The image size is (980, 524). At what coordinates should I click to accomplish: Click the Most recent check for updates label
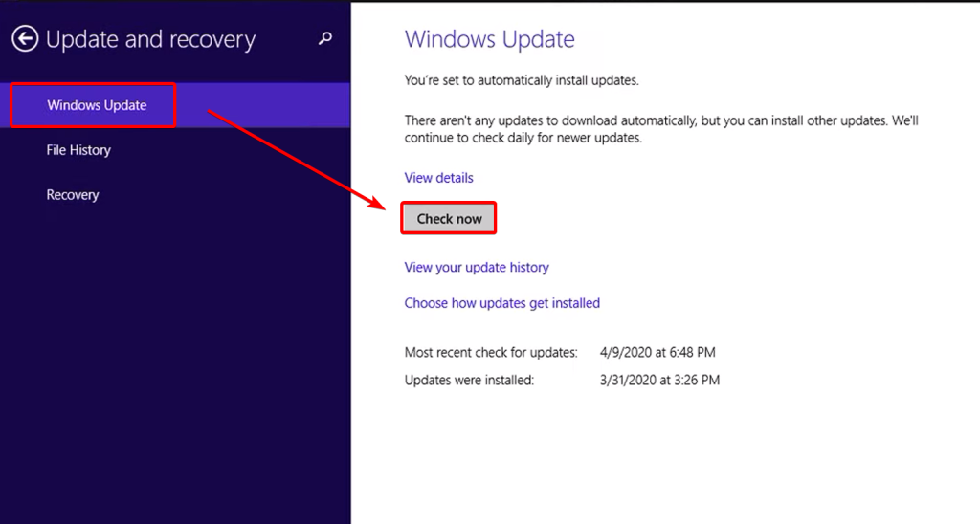click(491, 352)
